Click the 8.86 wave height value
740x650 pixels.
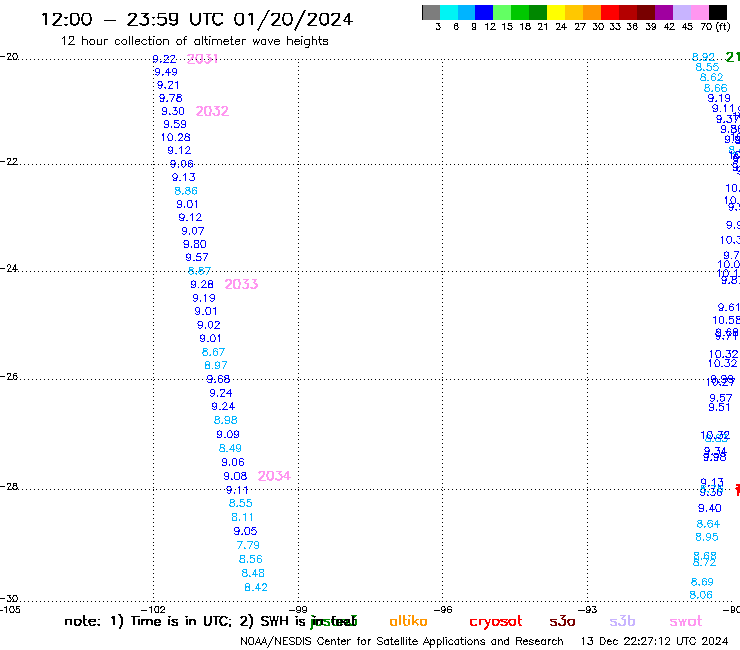click(x=186, y=191)
